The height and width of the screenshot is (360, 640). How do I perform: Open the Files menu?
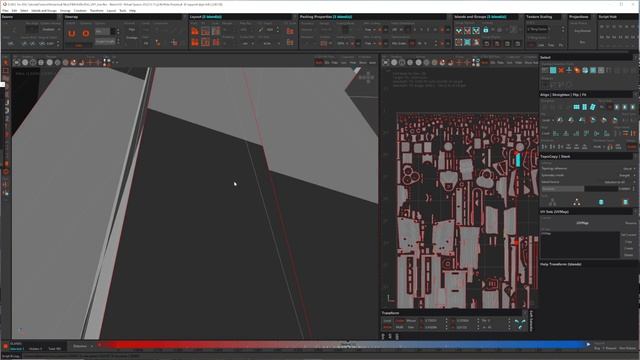click(5, 10)
